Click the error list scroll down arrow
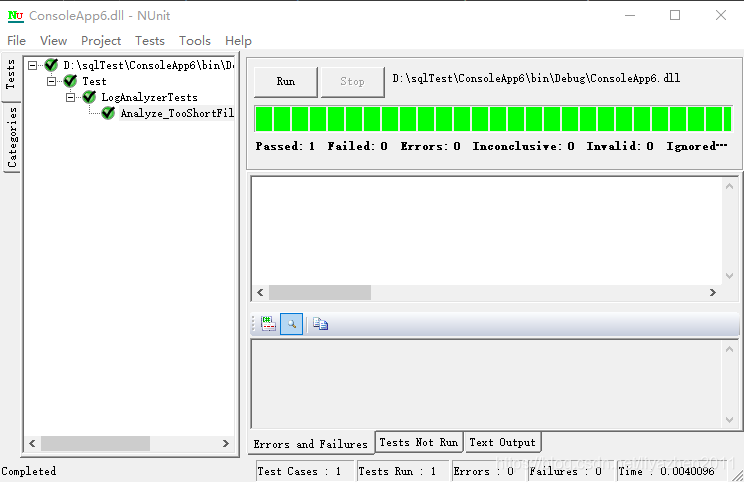The image size is (744, 482). click(x=729, y=276)
